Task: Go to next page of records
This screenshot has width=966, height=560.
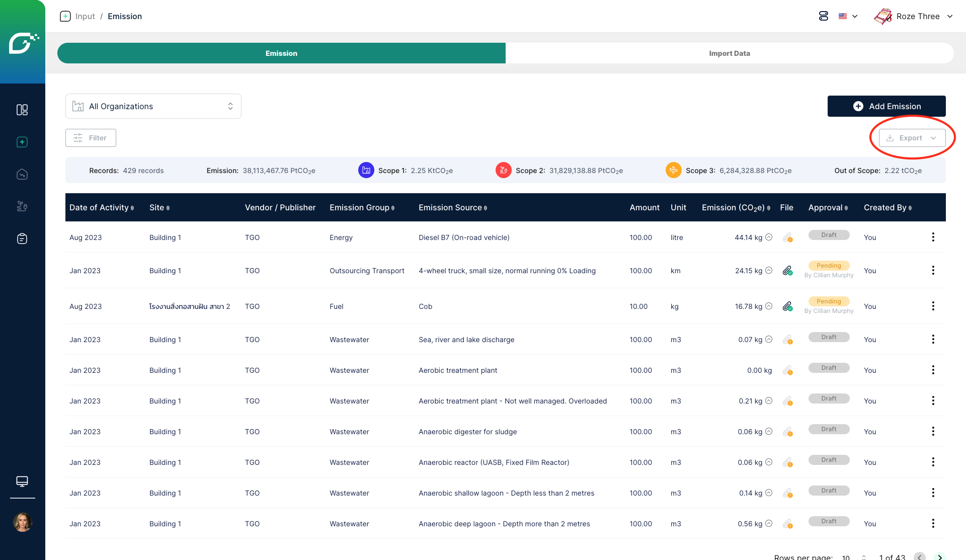Action: [939, 556]
